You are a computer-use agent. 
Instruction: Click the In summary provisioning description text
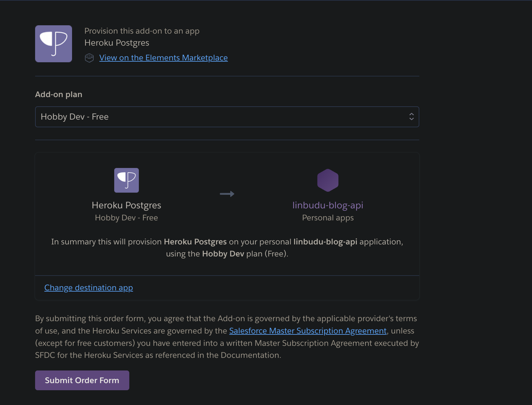coord(227,248)
